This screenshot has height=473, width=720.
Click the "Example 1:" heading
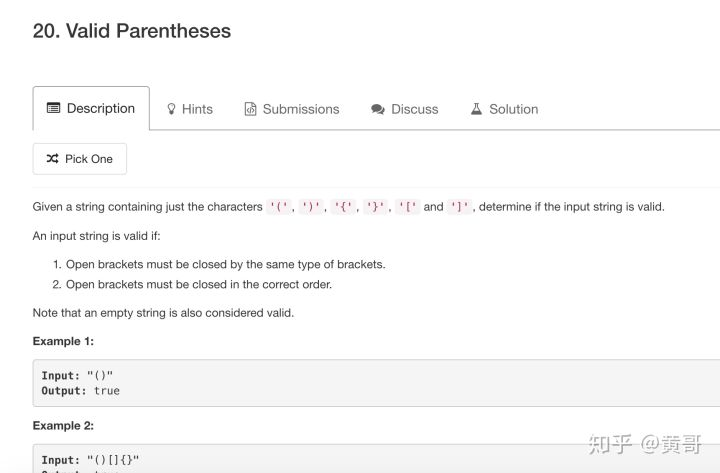click(x=63, y=341)
